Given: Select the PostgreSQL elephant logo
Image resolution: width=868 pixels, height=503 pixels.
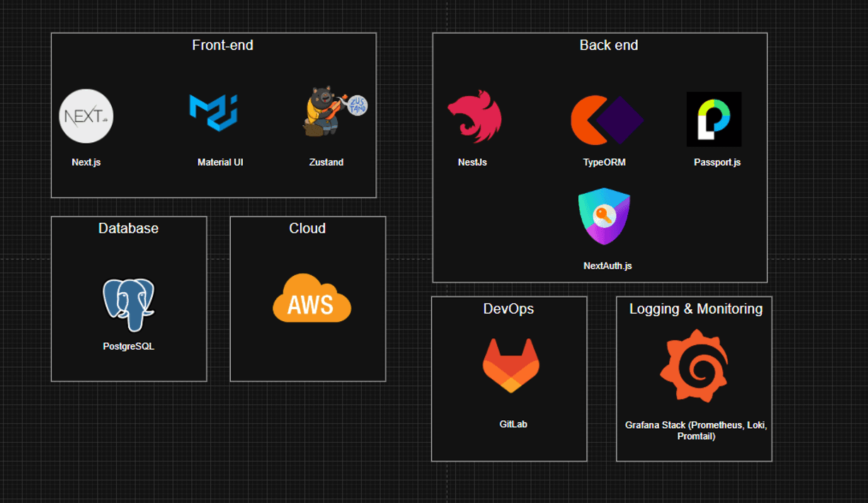Looking at the screenshot, I should tap(128, 304).
